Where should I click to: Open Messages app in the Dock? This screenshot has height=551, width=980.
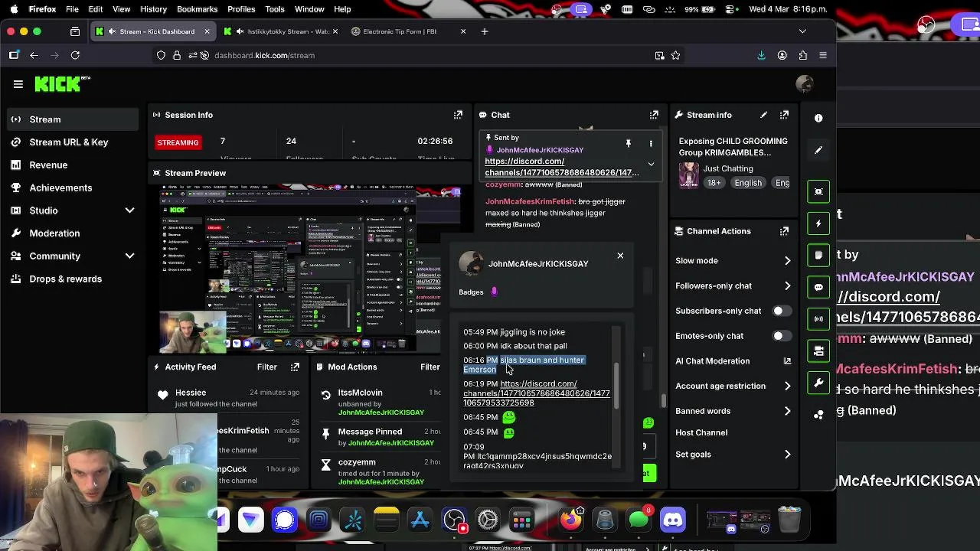639,520
